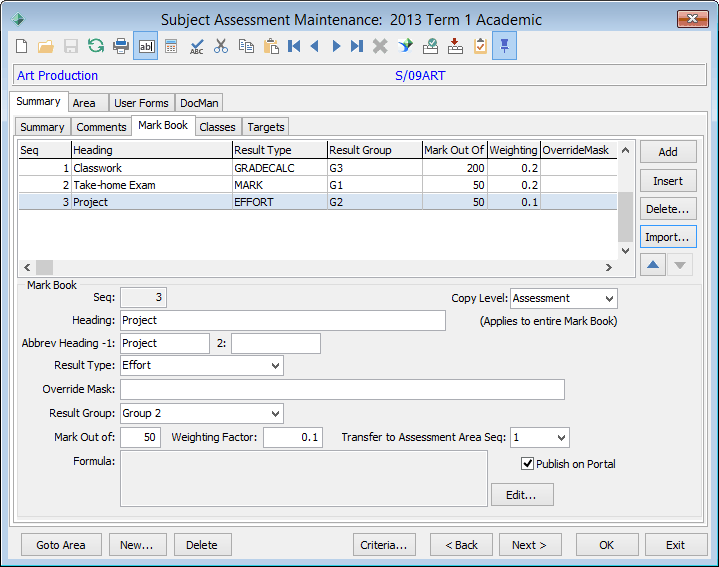Click the Import... button
The image size is (719, 567).
[x=668, y=237]
